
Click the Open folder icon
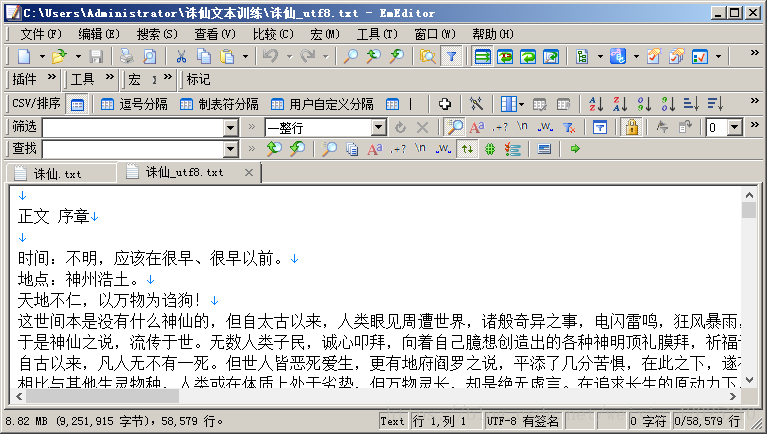pos(59,56)
